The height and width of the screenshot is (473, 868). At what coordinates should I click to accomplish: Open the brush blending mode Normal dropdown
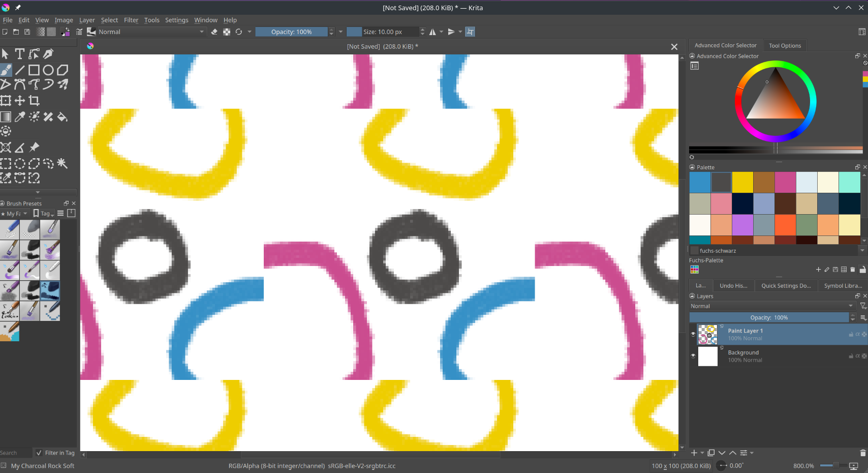click(x=151, y=32)
